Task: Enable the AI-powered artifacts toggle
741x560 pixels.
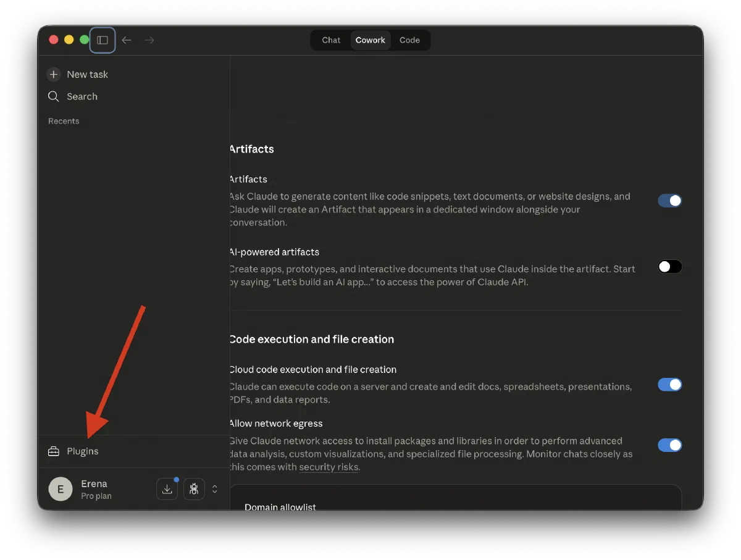Action: 669,267
